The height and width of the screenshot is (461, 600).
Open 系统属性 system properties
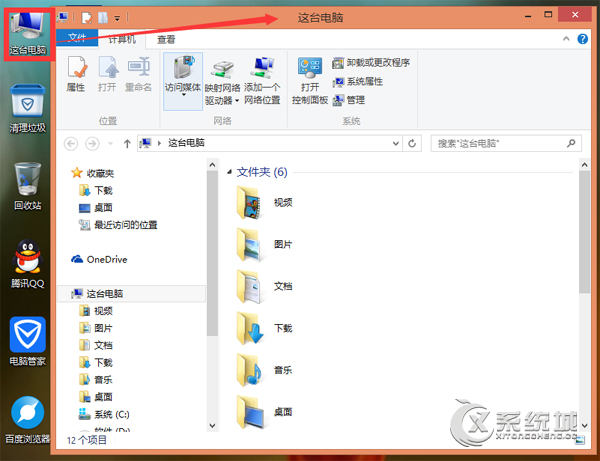tap(358, 81)
